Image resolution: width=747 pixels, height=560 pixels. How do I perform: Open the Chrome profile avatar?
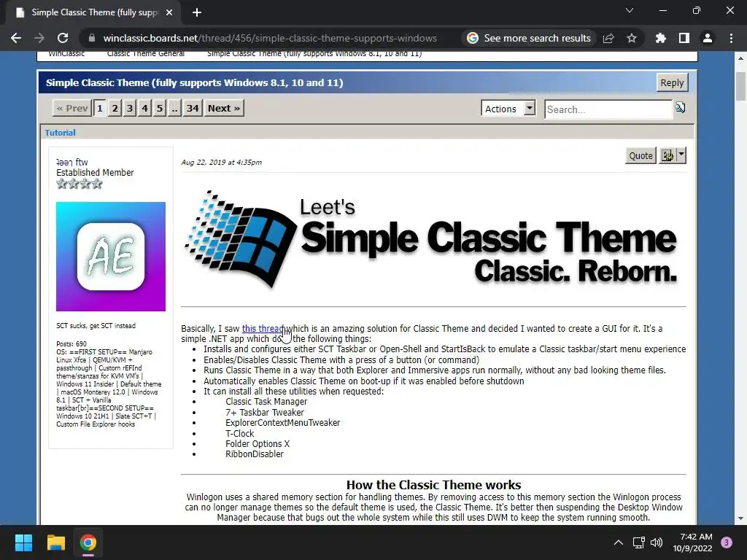pos(708,38)
